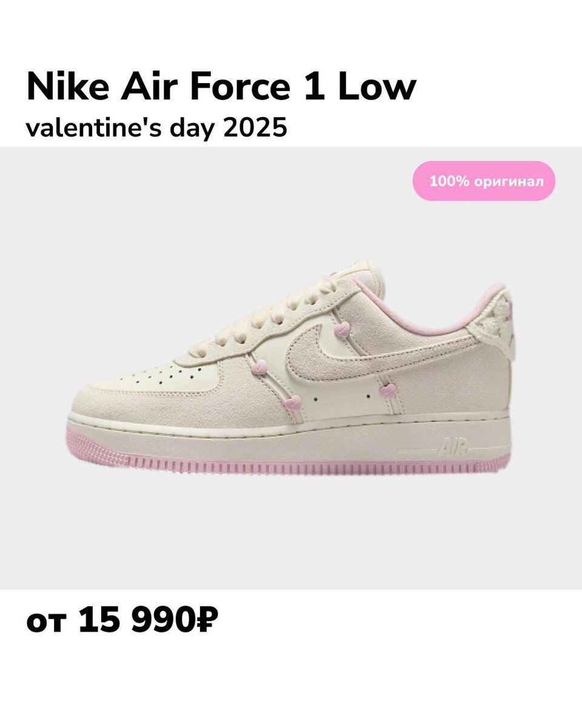This screenshot has height=728, width=582.
Task: Tap the pink "100% оригинал" badge
Action: [x=484, y=181]
